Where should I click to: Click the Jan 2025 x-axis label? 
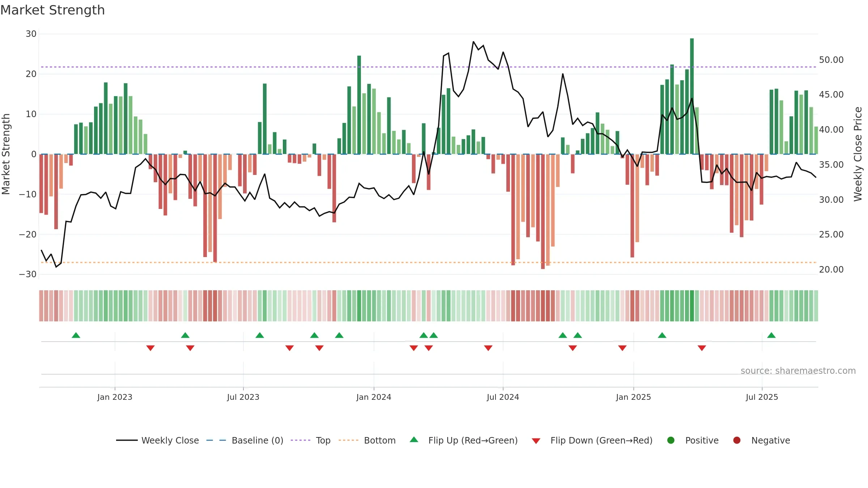(633, 397)
